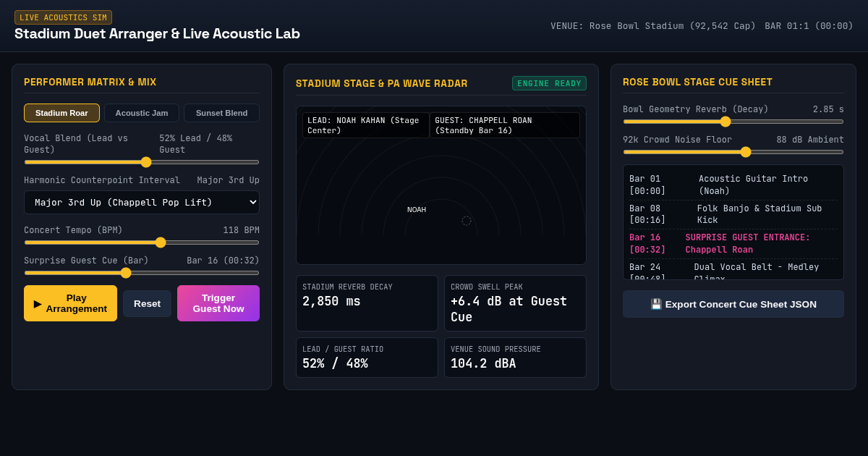
Task: Click the BAR 01:1 (00:00) position indicator
Action: click(x=809, y=26)
